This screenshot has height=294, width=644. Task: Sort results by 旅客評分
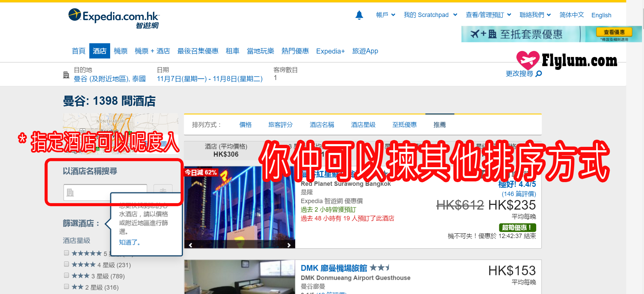tap(280, 125)
